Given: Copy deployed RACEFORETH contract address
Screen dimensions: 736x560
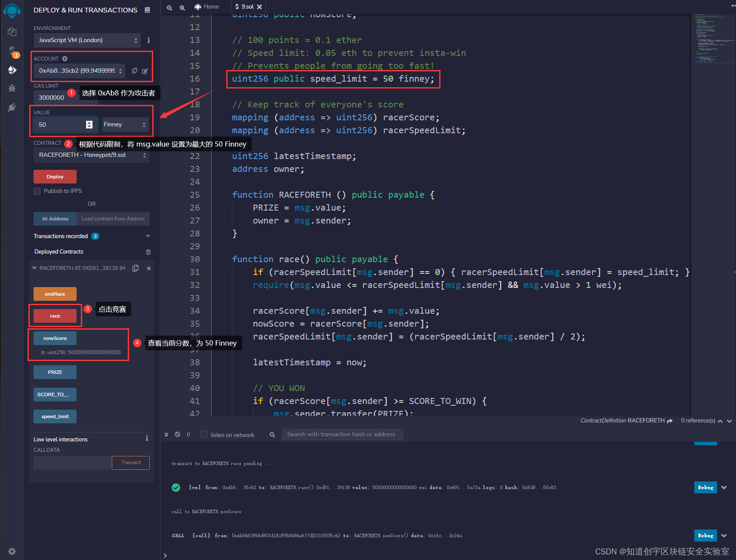Looking at the screenshot, I should click(135, 268).
